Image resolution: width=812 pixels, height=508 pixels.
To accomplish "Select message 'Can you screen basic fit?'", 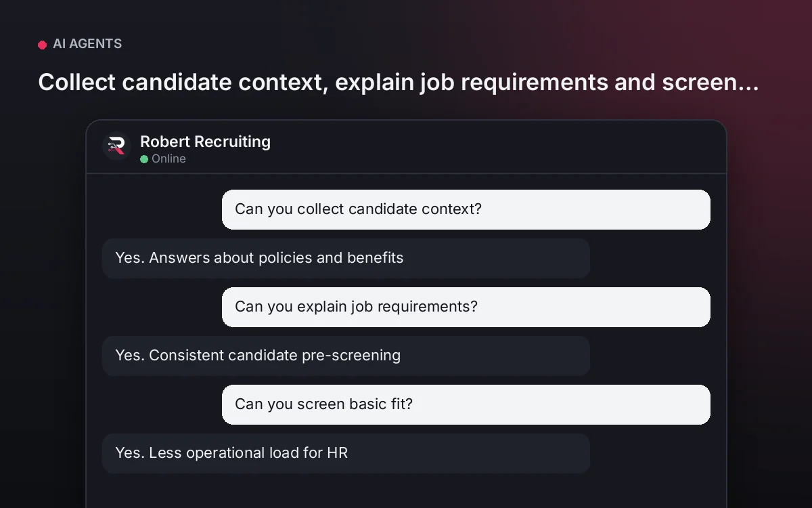I will click(466, 404).
